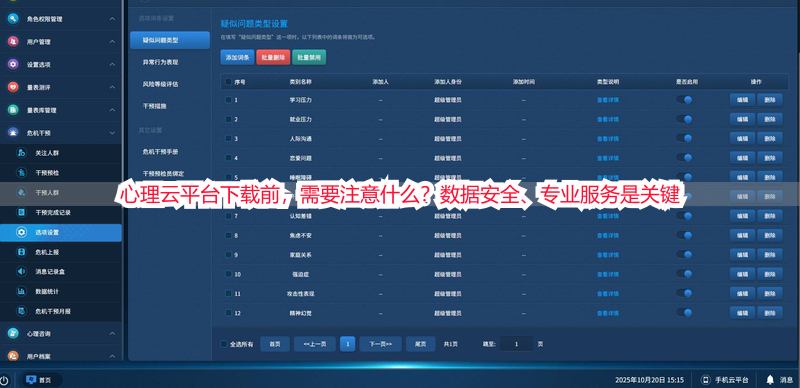Click the 危机干预月报 icon

tap(21, 311)
